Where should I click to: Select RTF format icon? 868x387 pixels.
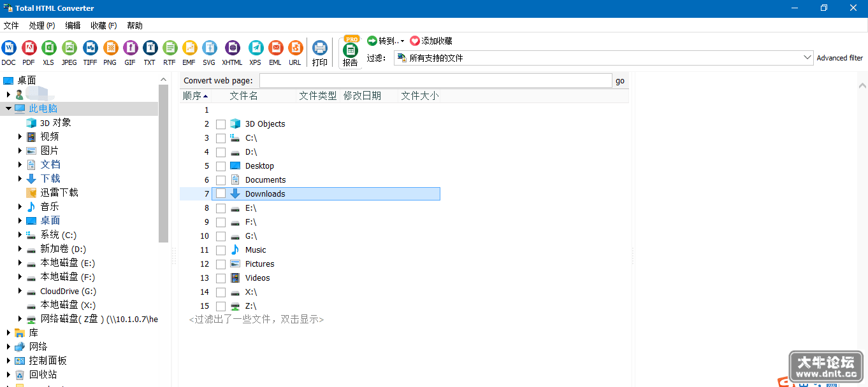tap(170, 48)
